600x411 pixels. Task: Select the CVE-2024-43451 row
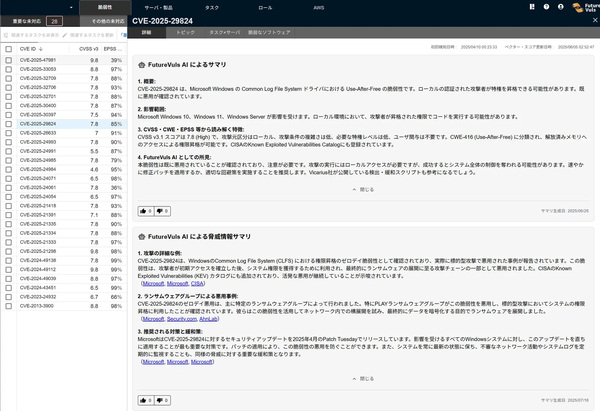[64, 288]
